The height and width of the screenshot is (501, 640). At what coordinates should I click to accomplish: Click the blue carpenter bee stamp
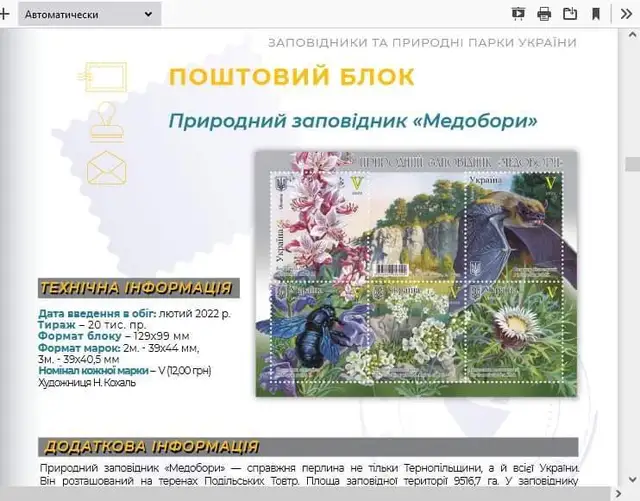click(x=320, y=332)
